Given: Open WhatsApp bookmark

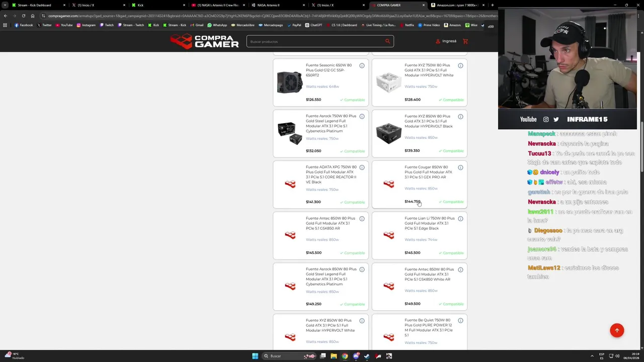Looking at the screenshot, I should (x=217, y=25).
